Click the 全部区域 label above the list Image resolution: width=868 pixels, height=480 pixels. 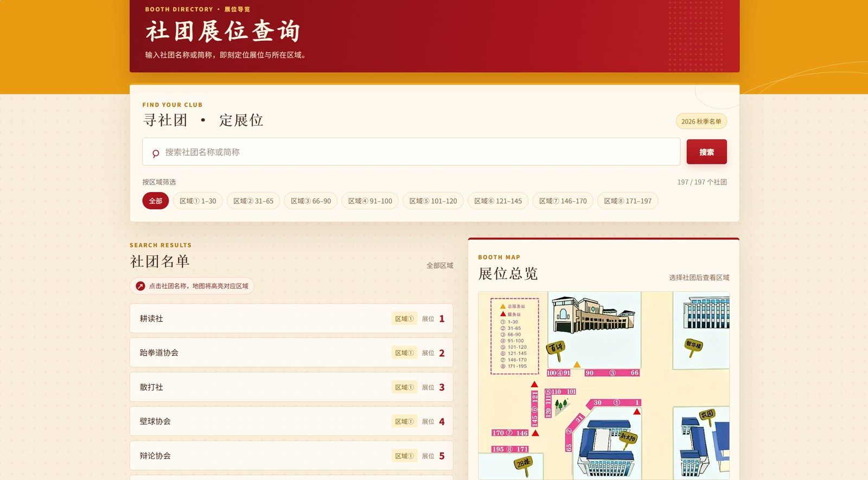click(x=439, y=266)
